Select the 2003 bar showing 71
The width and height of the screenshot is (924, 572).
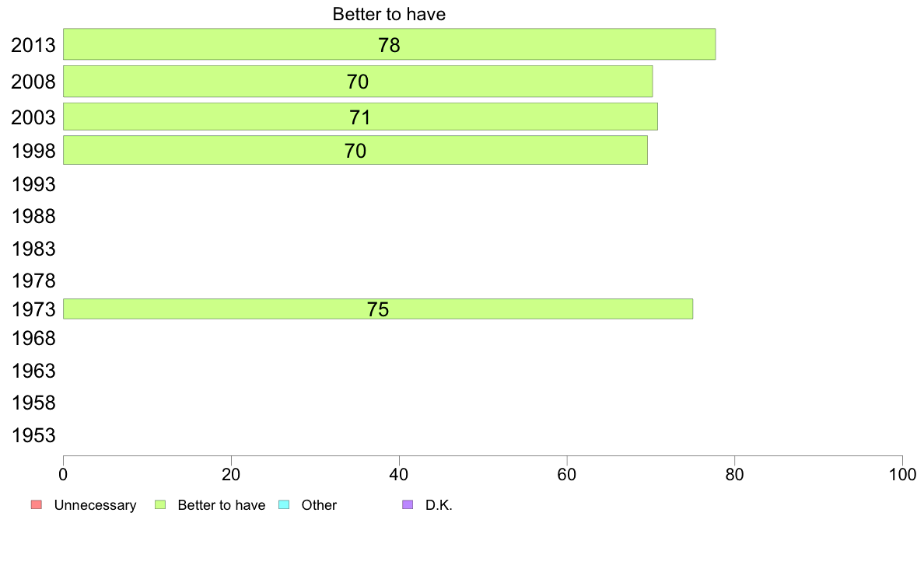click(360, 117)
